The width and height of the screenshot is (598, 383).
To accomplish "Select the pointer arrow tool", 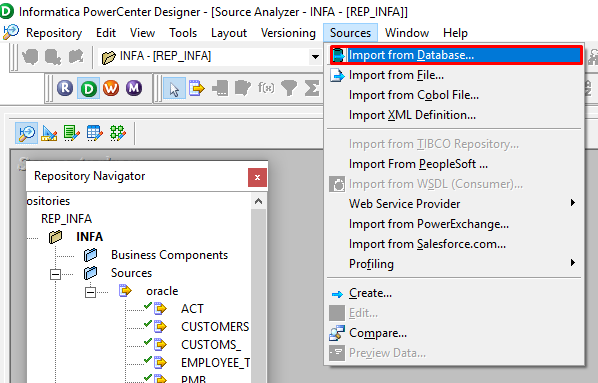I will [x=174, y=88].
